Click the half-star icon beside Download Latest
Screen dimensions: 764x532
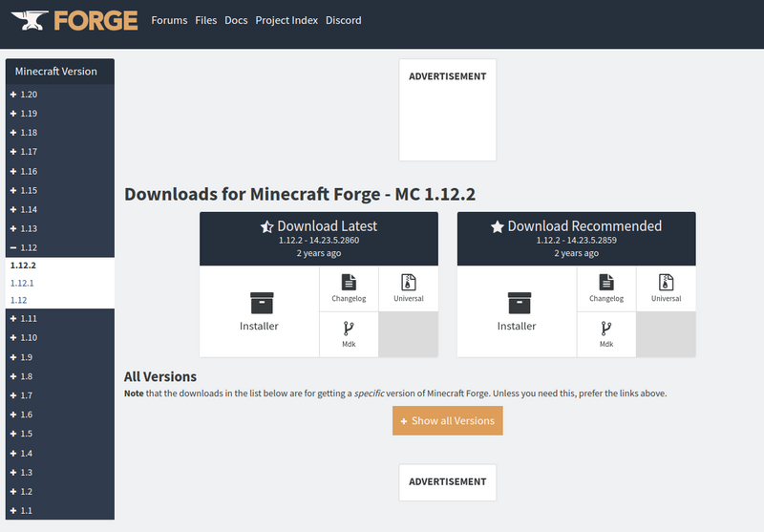267,226
